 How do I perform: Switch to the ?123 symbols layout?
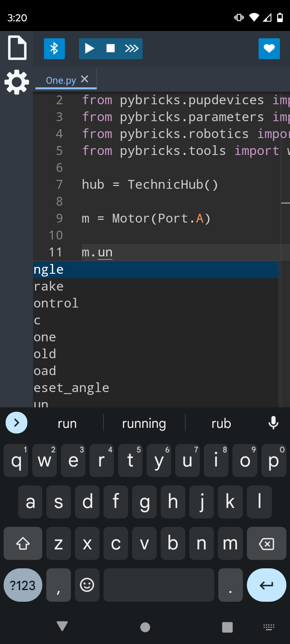(23, 585)
